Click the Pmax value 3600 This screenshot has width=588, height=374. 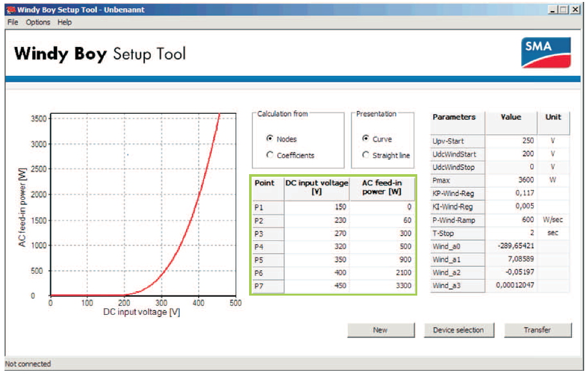(x=511, y=180)
